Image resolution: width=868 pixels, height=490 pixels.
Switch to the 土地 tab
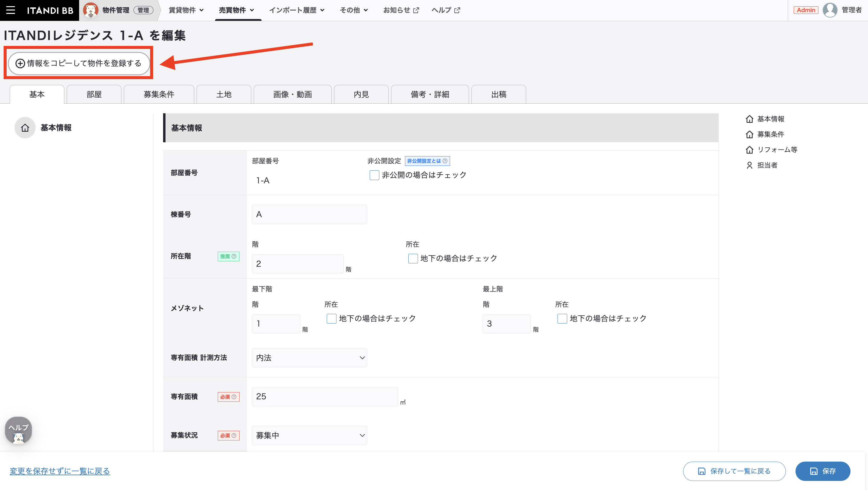224,94
